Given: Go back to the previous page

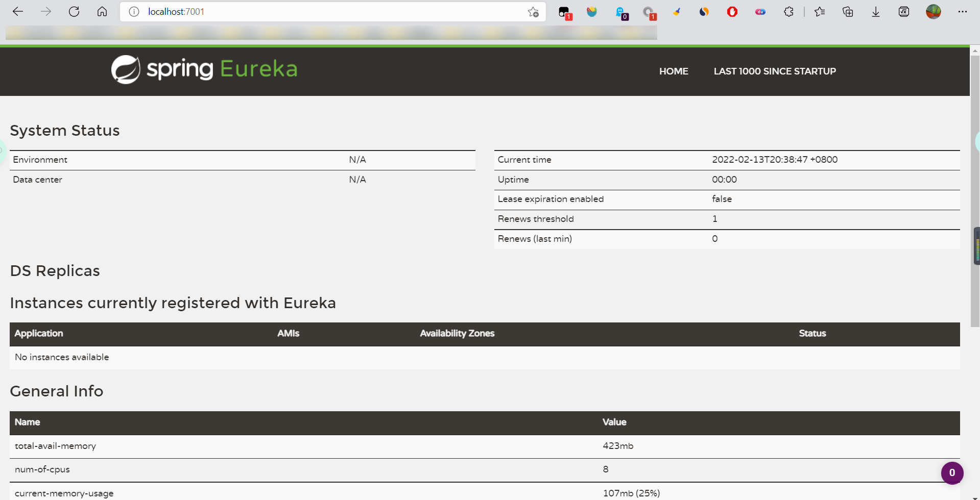Looking at the screenshot, I should pos(18,12).
